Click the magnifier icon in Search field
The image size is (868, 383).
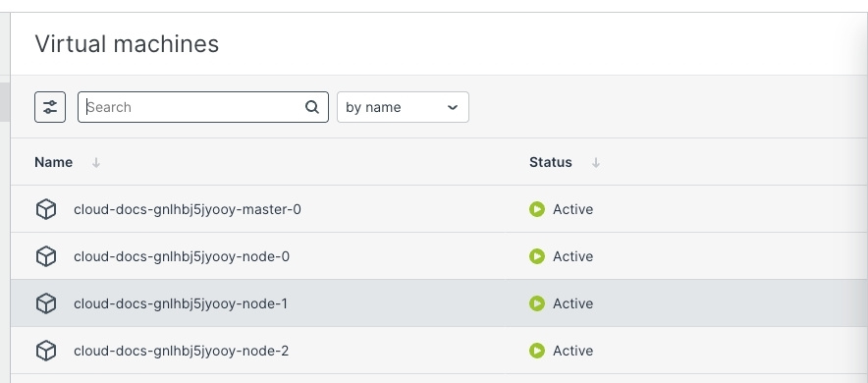[x=312, y=107]
